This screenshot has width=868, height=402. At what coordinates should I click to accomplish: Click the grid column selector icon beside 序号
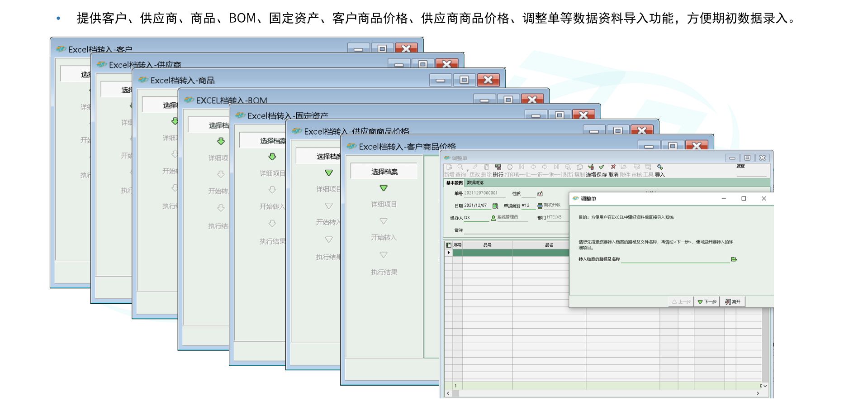coord(449,245)
